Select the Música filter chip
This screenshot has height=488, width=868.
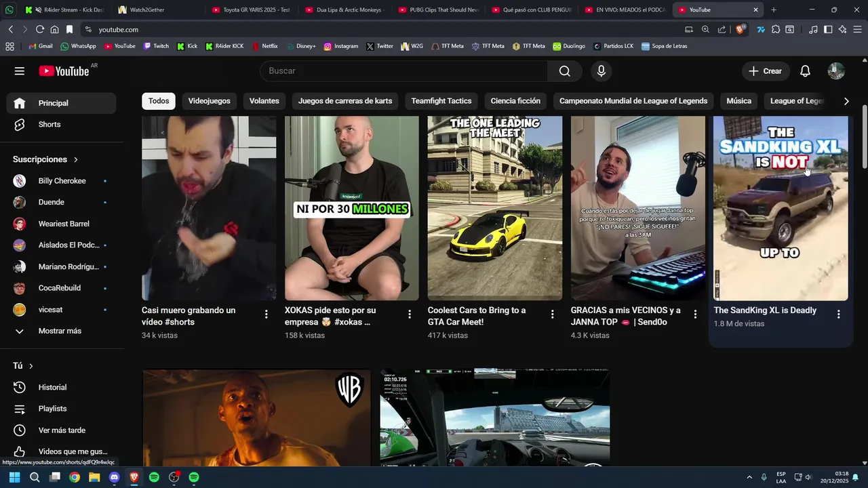pos(738,101)
